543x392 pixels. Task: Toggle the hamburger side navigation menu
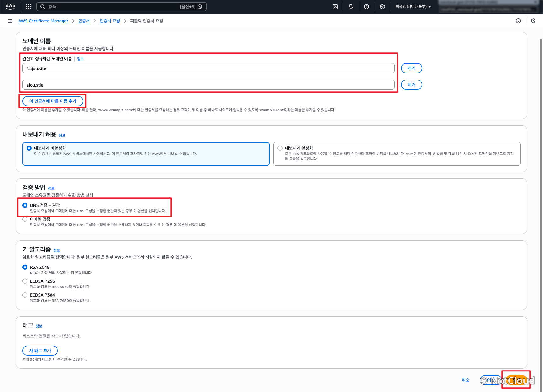[10, 21]
